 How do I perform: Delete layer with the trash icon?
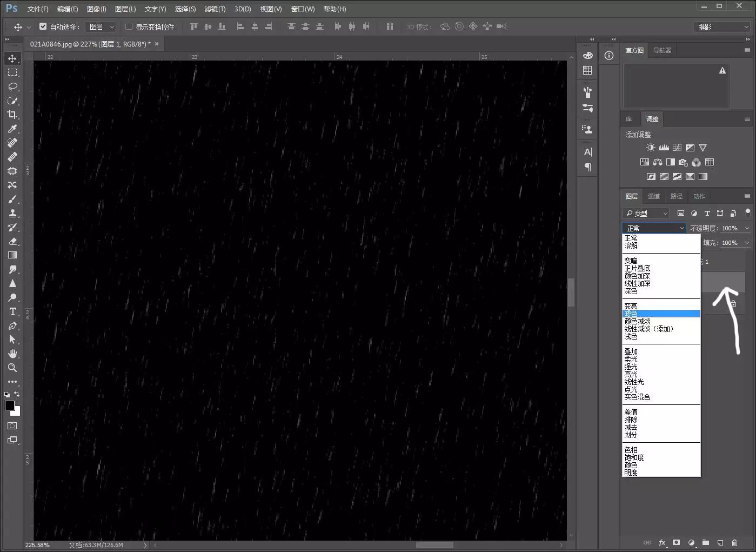pyautogui.click(x=734, y=543)
